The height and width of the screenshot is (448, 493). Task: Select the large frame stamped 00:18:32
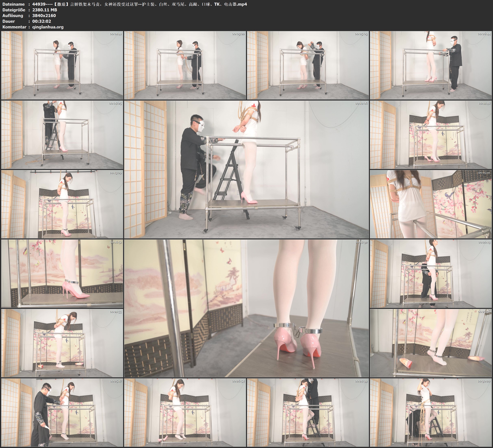click(246, 308)
